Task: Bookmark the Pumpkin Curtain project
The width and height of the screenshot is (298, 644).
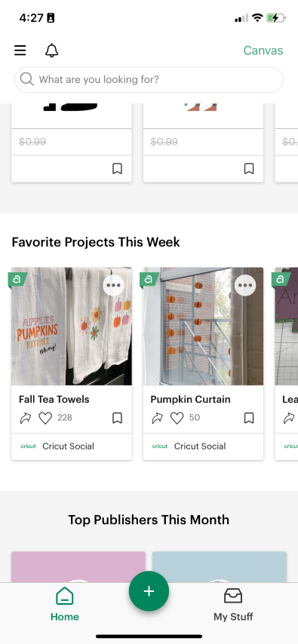Action: [249, 418]
